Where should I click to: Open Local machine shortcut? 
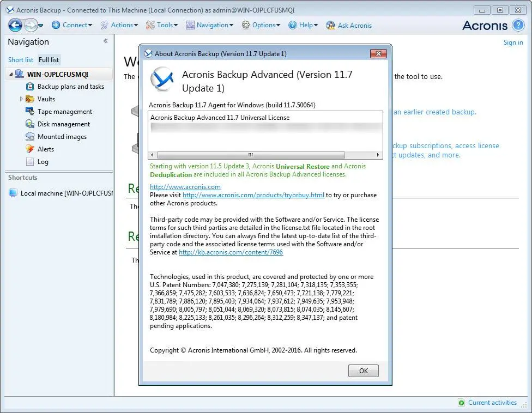(67, 193)
